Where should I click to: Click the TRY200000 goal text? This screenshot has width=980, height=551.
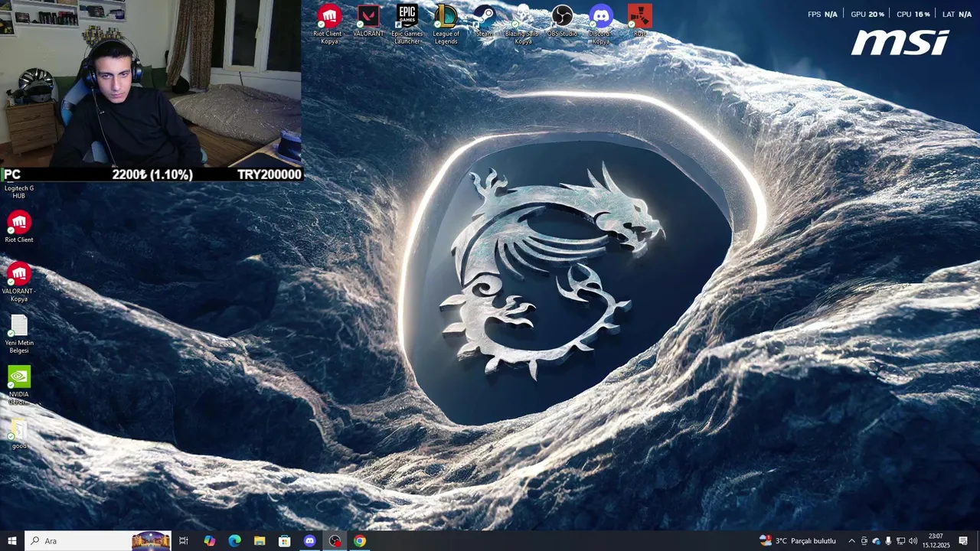[269, 174]
